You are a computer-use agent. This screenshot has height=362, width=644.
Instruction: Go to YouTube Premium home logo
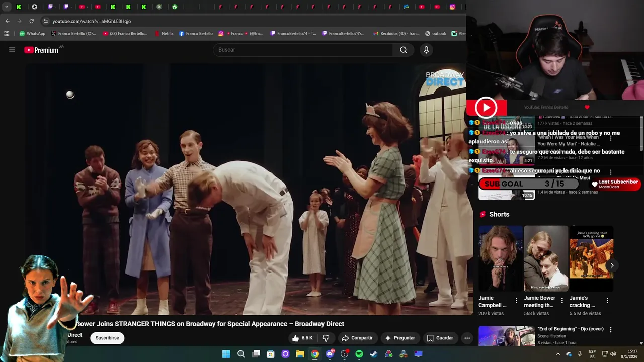tap(41, 50)
